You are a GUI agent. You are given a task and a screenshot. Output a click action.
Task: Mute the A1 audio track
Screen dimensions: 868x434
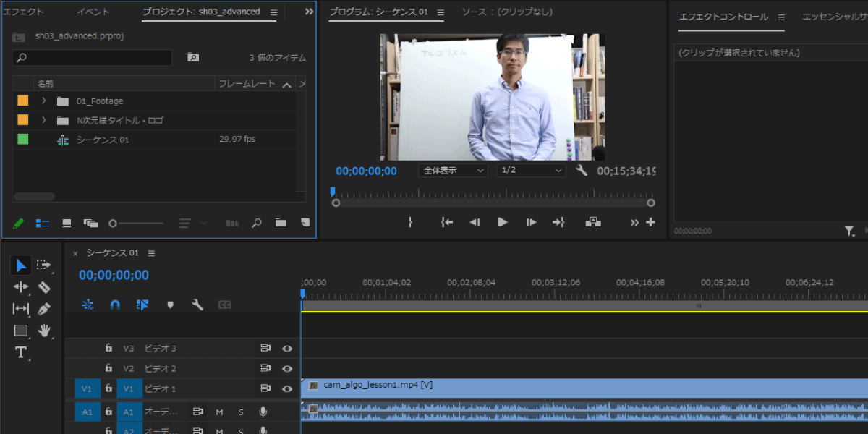pyautogui.click(x=219, y=412)
